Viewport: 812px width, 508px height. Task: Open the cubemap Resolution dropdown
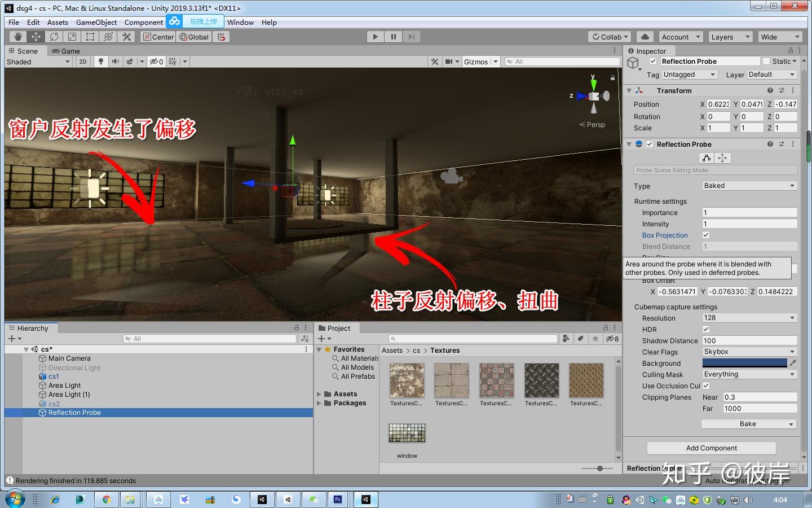[x=749, y=318]
